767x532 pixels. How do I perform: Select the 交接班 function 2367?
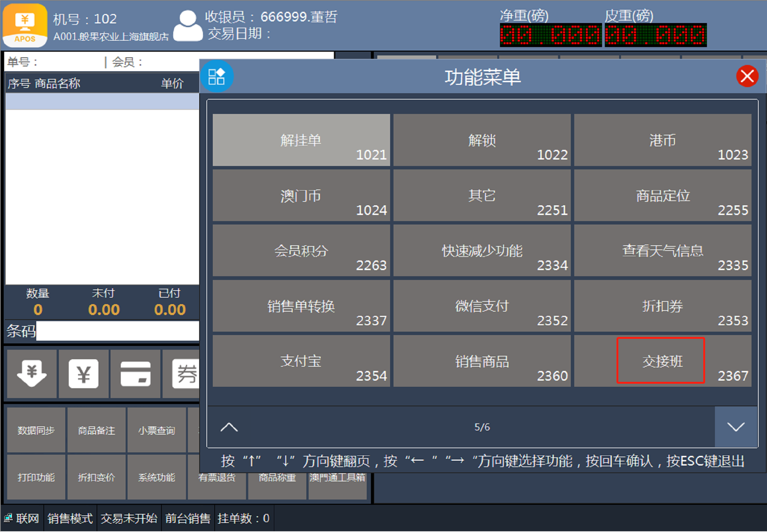[x=662, y=361]
